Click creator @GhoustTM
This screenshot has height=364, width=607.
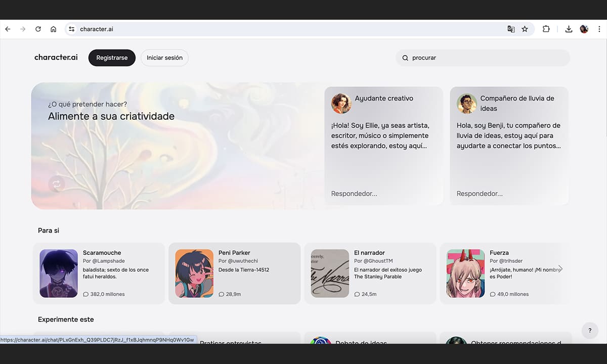(x=378, y=261)
